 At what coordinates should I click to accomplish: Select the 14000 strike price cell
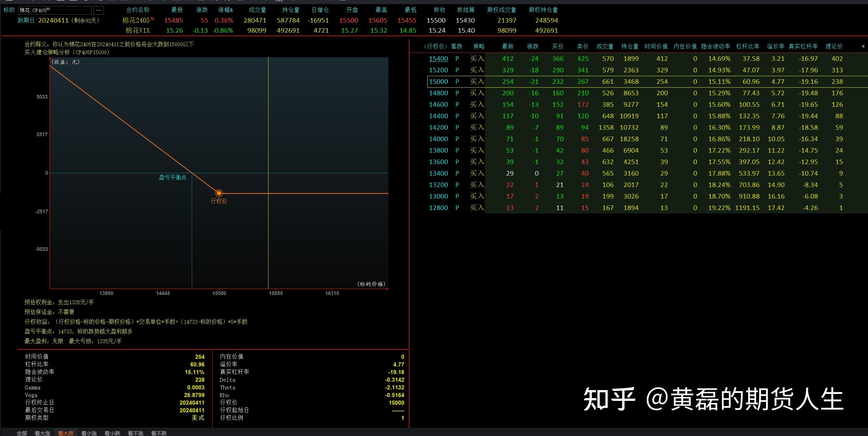(438, 139)
